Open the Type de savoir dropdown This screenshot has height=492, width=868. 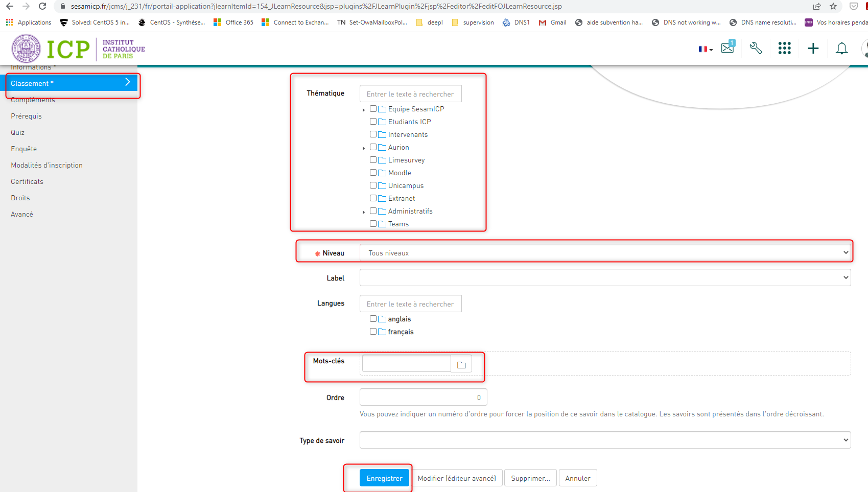[x=605, y=440]
